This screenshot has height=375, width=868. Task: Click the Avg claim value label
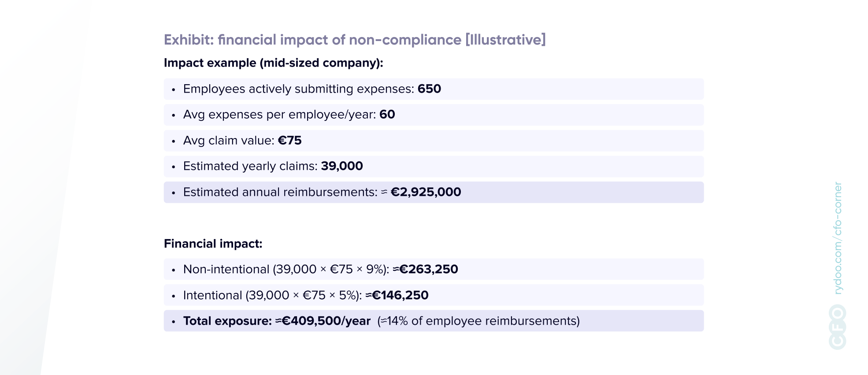(x=229, y=141)
